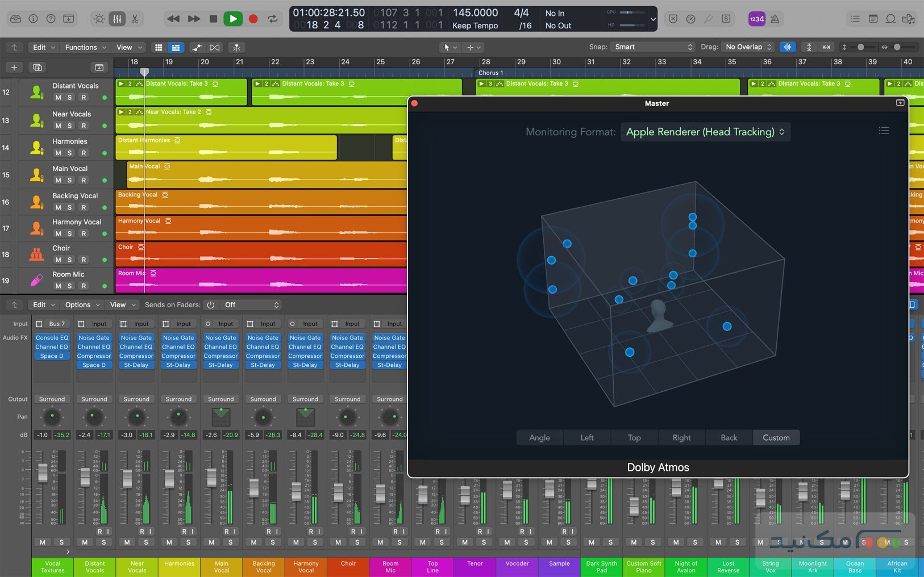
Task: Toggle the 1234 count-in
Action: click(x=756, y=19)
